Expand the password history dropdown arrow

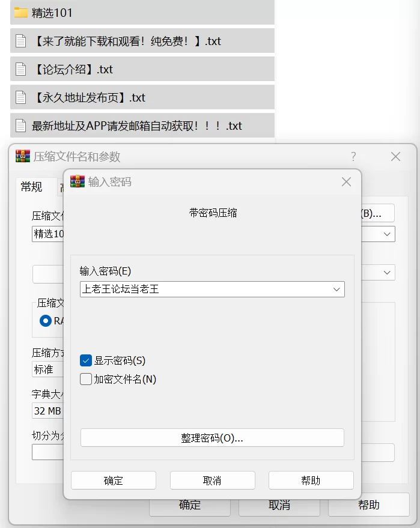pyautogui.click(x=336, y=290)
